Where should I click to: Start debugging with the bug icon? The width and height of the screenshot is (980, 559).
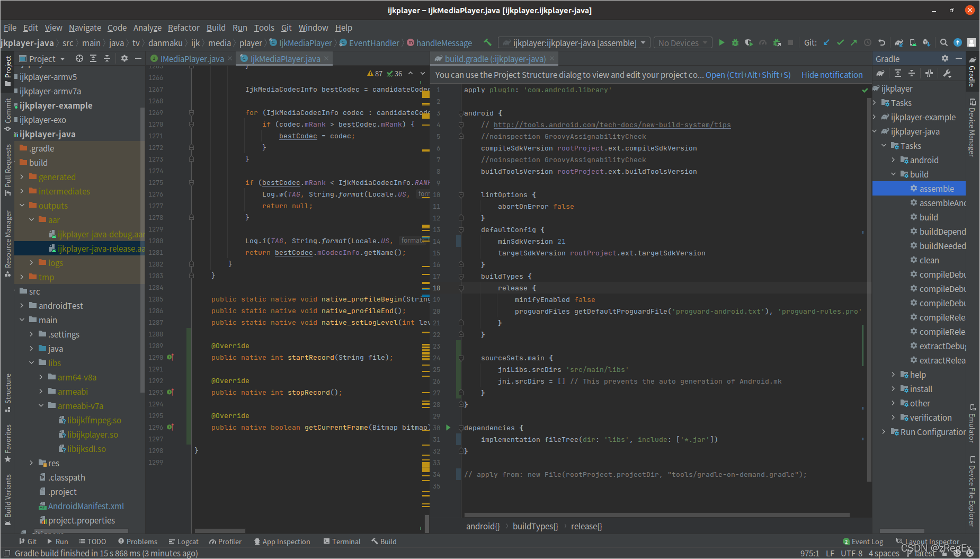(x=735, y=42)
